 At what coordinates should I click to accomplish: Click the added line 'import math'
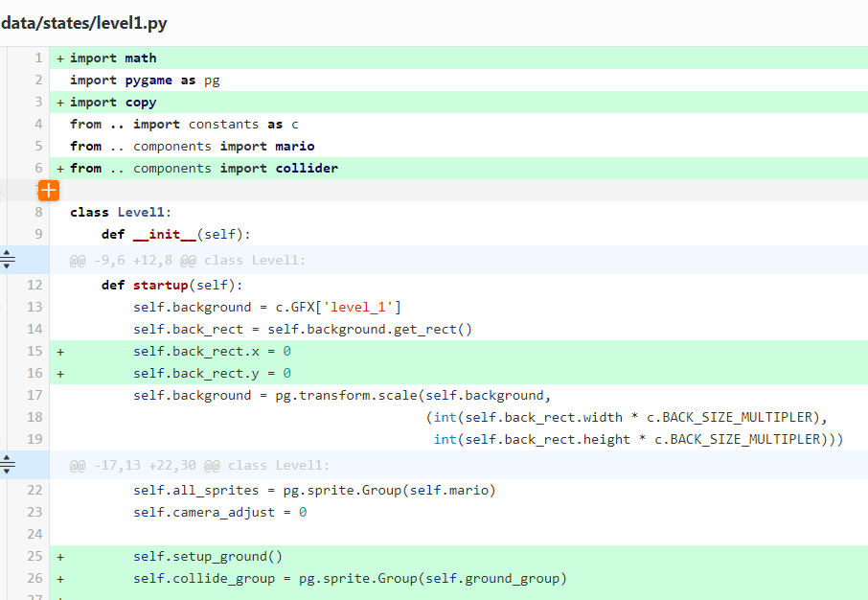click(x=459, y=58)
